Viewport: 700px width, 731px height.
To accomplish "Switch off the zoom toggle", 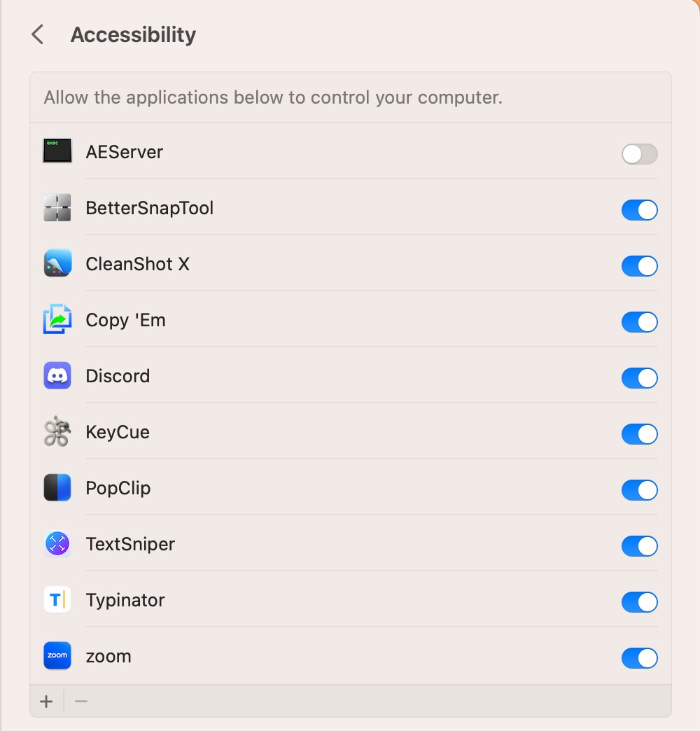I will tap(639, 658).
